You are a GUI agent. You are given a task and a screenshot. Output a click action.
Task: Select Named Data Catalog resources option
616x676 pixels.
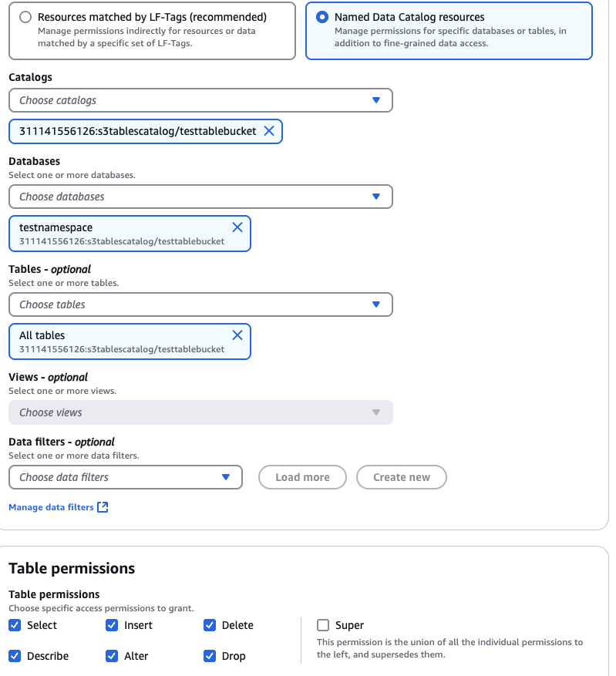pyautogui.click(x=322, y=17)
